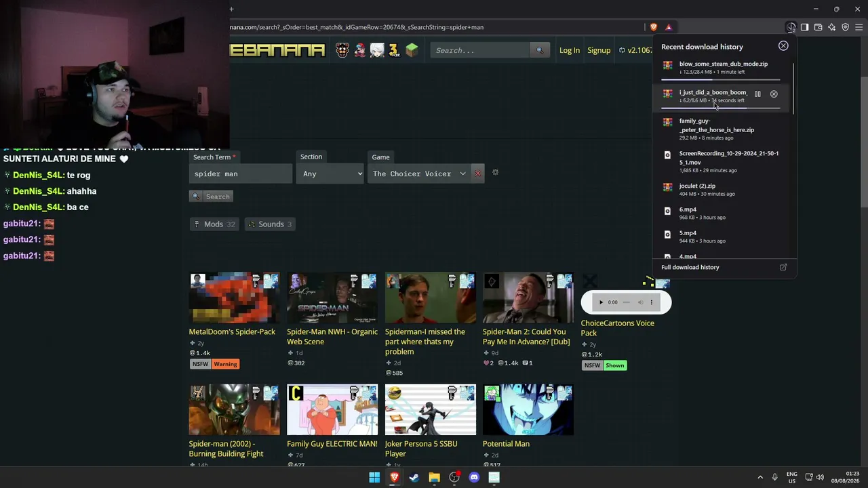Open Spiderman-I missed the part mod link
The width and height of the screenshot is (868, 488).
click(425, 342)
